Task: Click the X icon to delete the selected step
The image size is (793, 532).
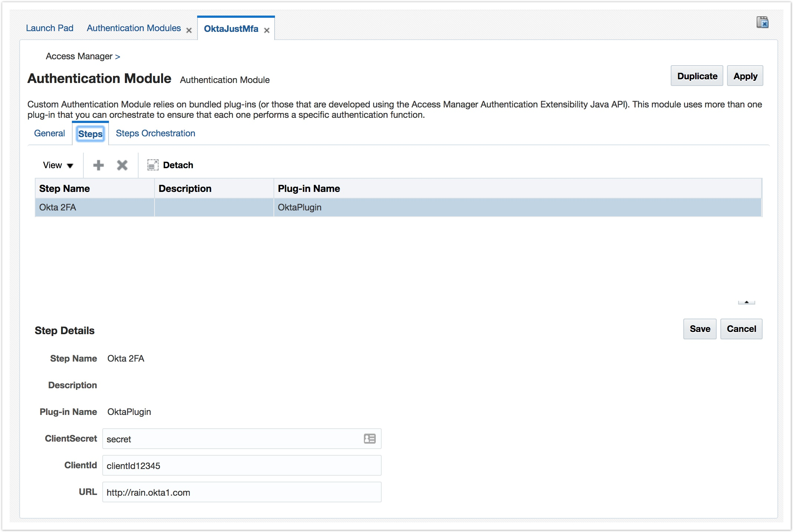Action: click(122, 165)
